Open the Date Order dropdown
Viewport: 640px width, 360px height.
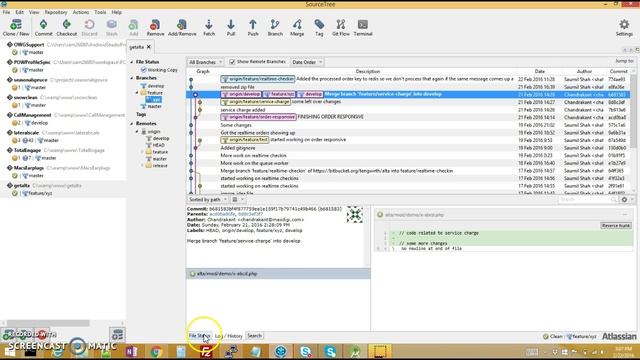point(307,62)
